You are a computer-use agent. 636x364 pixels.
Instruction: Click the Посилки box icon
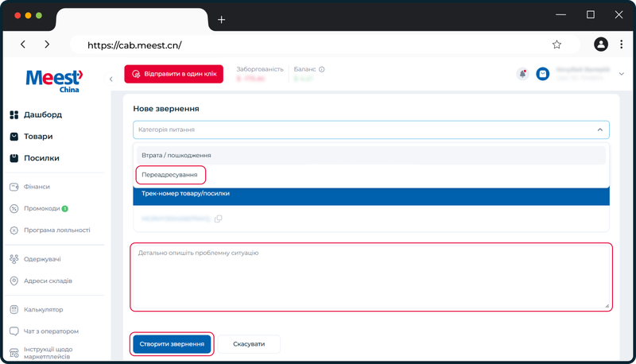pos(14,158)
